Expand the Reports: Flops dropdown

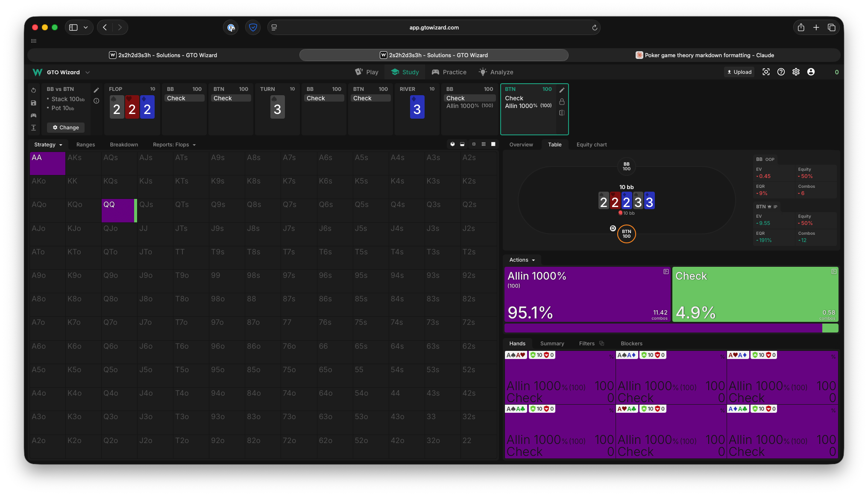[174, 145]
